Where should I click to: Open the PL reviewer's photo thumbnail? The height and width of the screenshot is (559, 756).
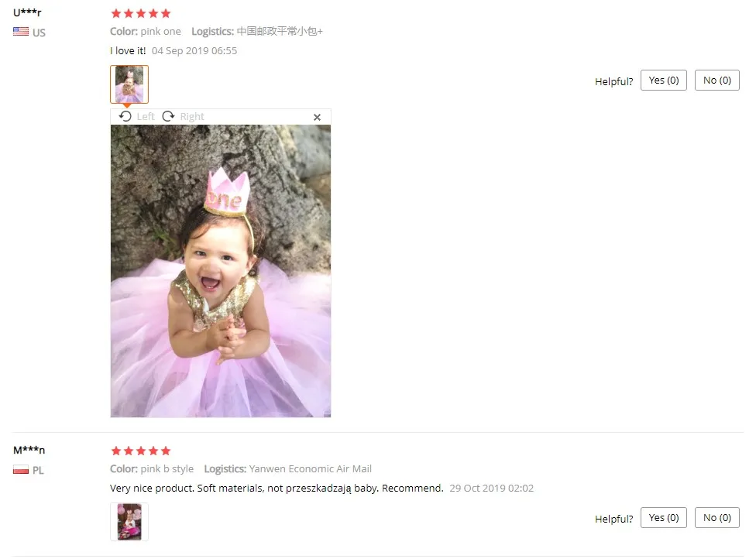pos(129,521)
